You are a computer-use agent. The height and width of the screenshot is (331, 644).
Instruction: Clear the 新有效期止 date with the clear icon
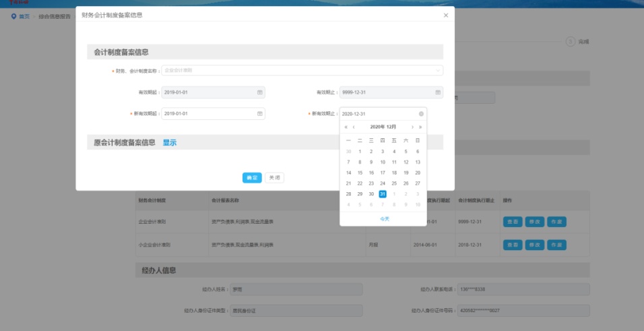click(x=422, y=114)
